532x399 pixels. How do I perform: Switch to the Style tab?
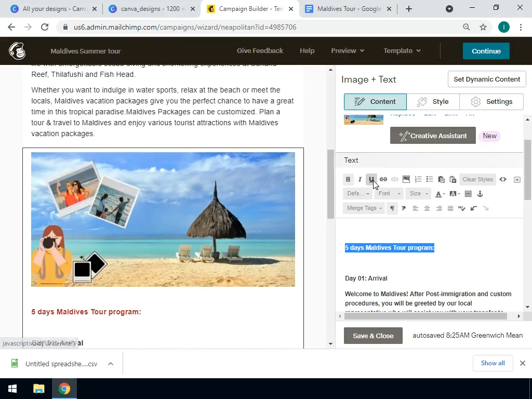433,102
